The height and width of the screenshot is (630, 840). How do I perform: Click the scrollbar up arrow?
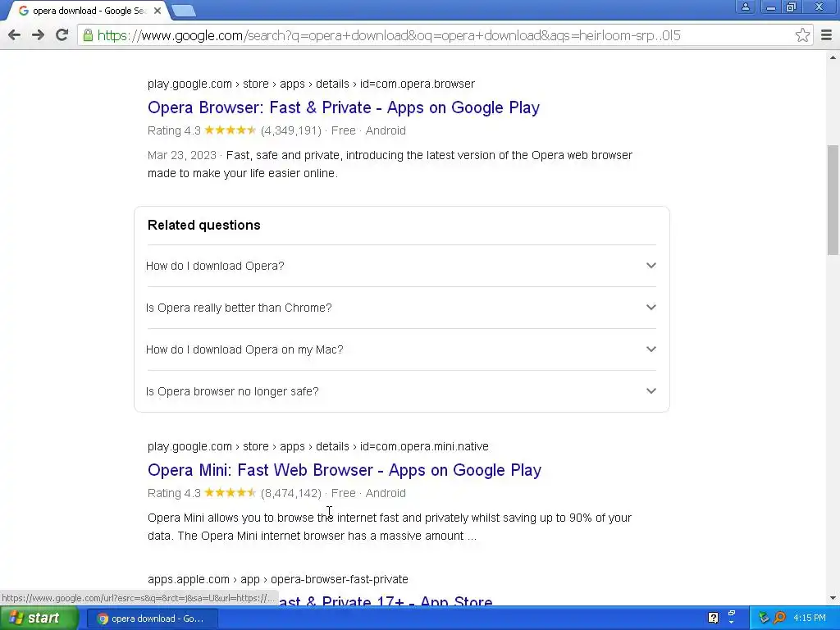pyautogui.click(x=833, y=57)
